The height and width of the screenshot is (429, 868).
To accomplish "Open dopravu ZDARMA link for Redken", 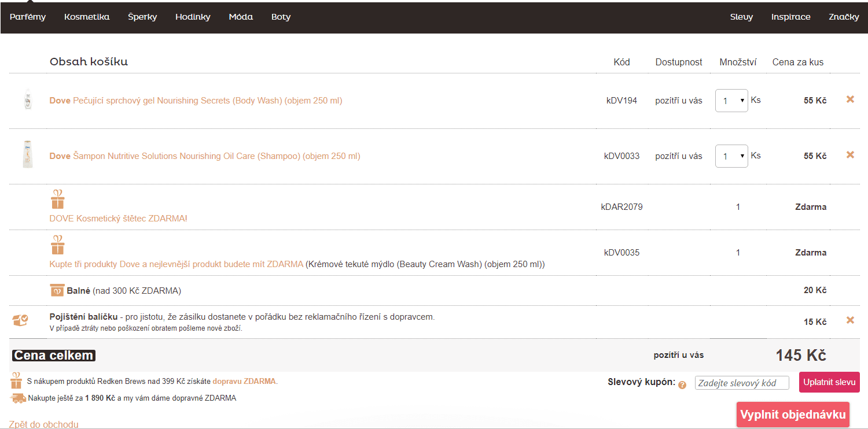I will 244,382.
